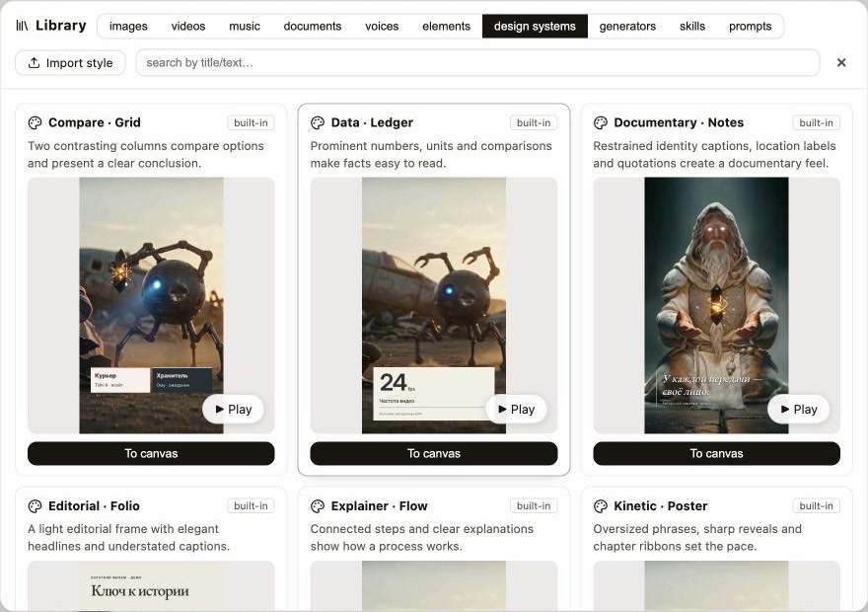This screenshot has height=612, width=868.
Task: Click the 'Oversized phrases, sharp reveals' description
Action: point(697,538)
